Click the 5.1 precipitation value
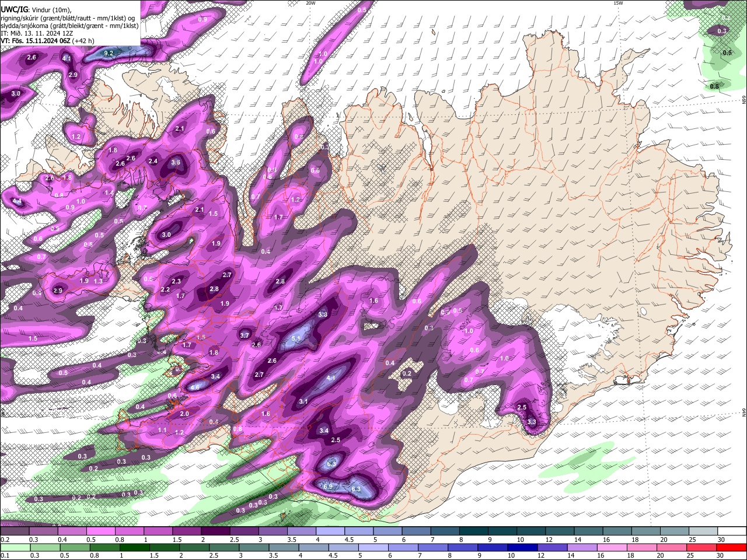Viewport: 747px width, 560px height. 296,338
